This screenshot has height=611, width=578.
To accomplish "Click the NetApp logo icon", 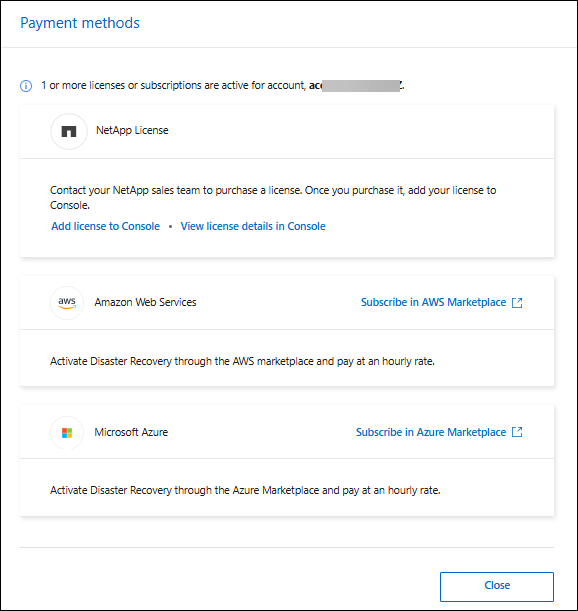I will point(69,131).
